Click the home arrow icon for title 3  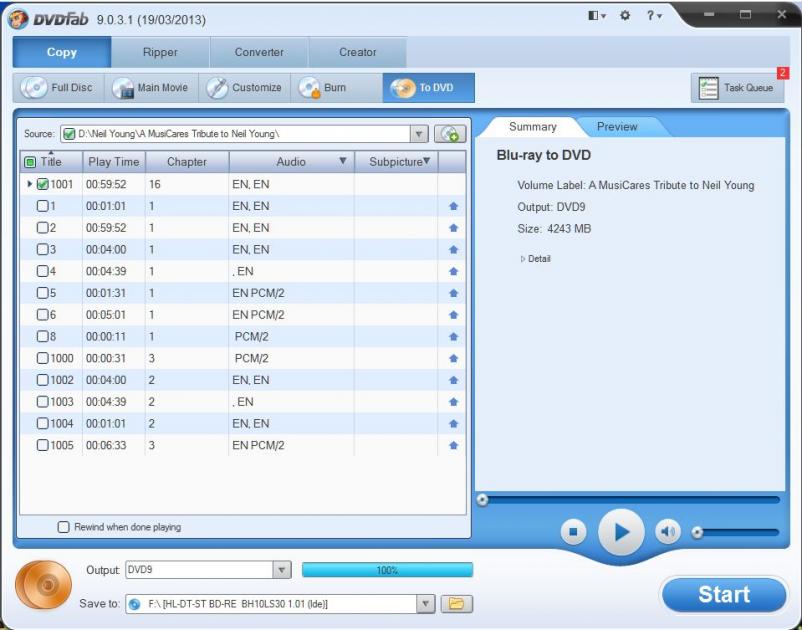[x=453, y=250]
